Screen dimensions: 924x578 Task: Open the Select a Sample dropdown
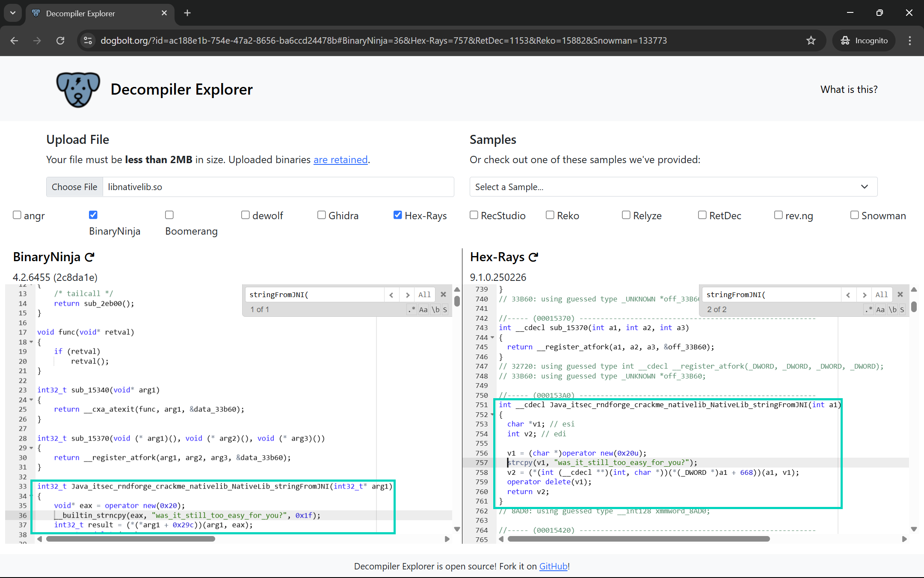click(x=673, y=187)
